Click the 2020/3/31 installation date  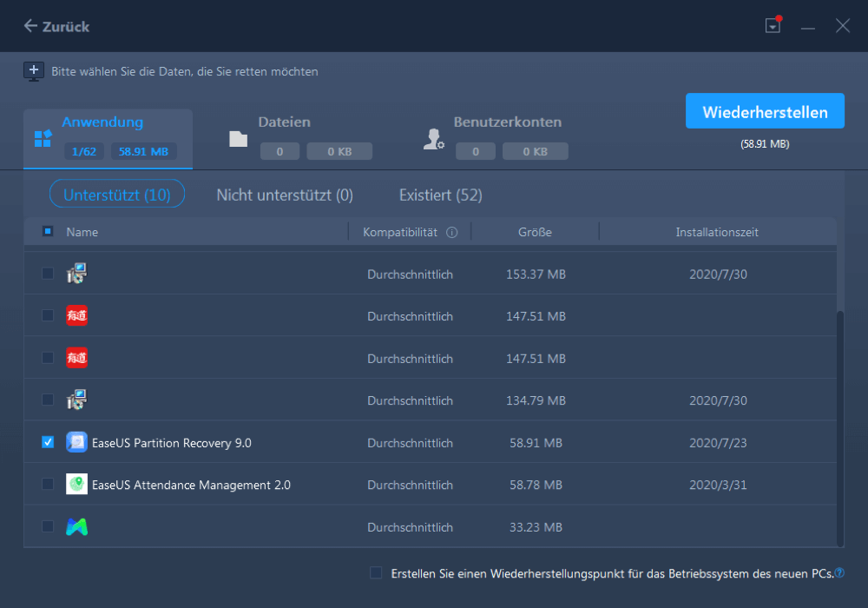click(718, 485)
